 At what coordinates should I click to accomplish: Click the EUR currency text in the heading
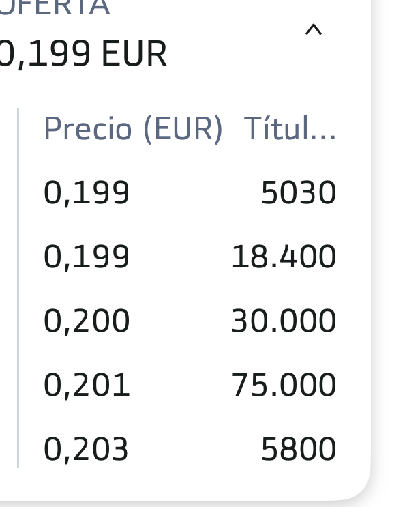[x=134, y=54]
